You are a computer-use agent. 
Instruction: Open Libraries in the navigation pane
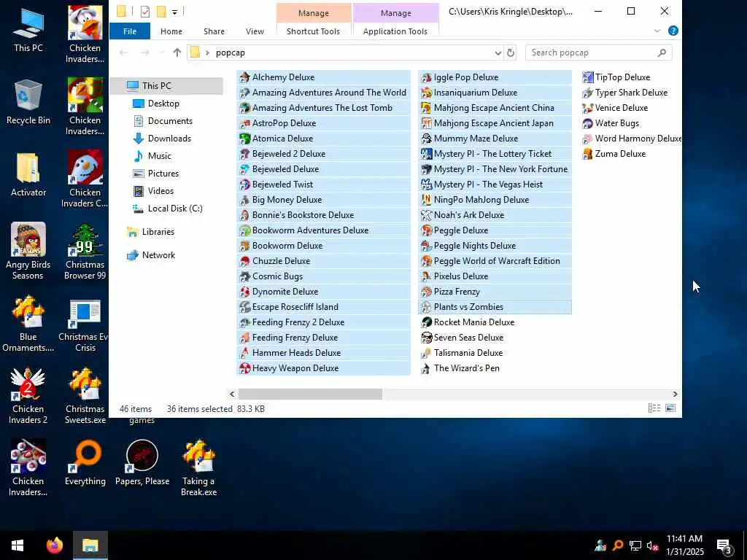click(x=158, y=232)
